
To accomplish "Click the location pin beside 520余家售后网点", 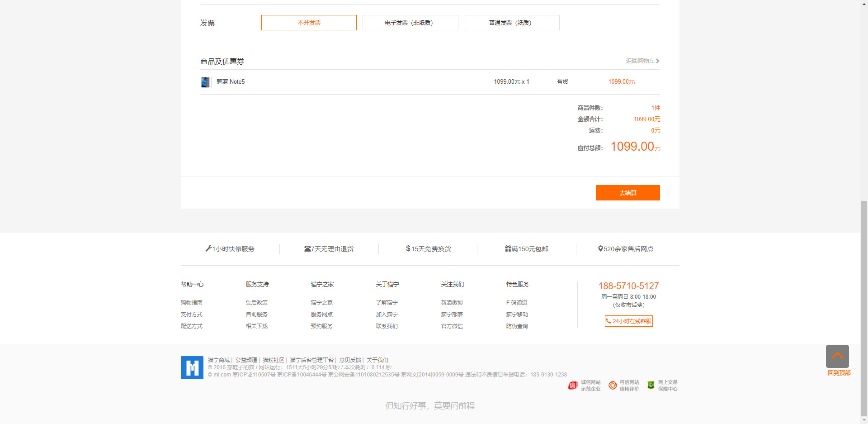I will point(600,248).
